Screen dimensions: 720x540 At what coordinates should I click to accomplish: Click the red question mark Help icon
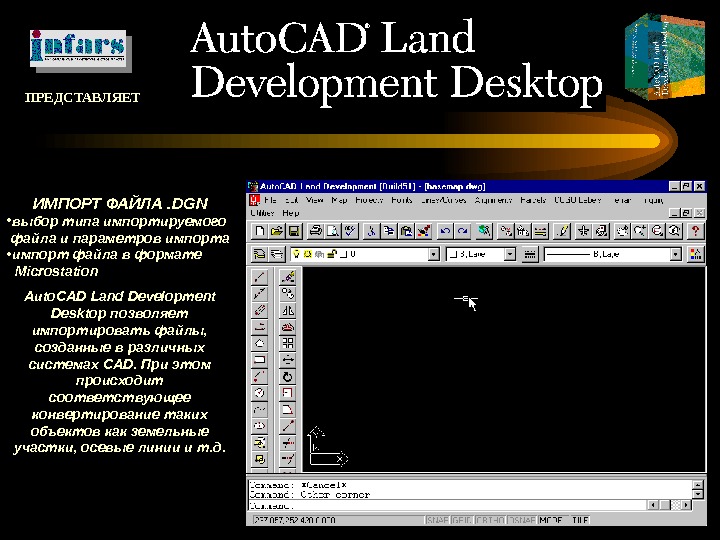(x=695, y=231)
